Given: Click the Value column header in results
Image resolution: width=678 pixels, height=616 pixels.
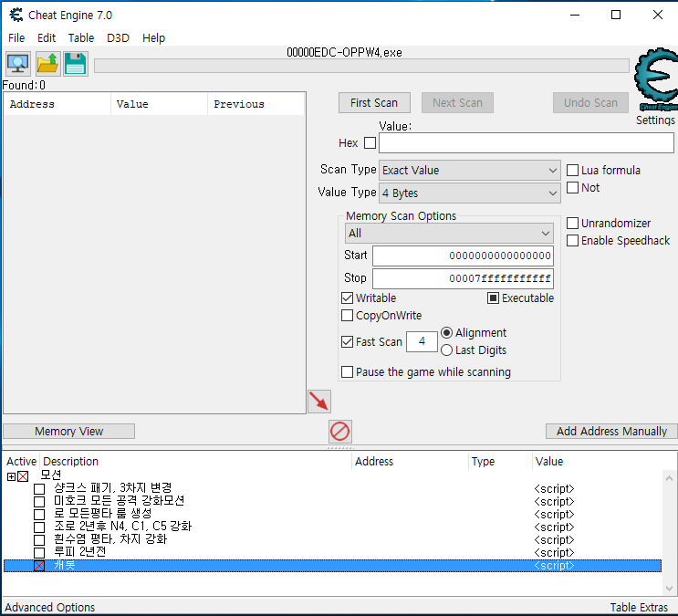Looking at the screenshot, I should point(159,104).
